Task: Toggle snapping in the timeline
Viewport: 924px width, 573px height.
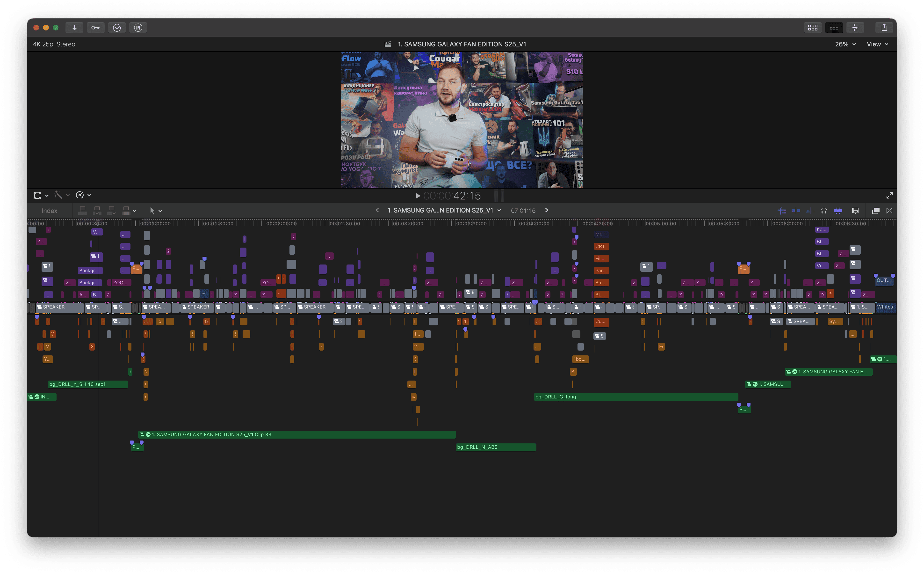Action: (838, 211)
